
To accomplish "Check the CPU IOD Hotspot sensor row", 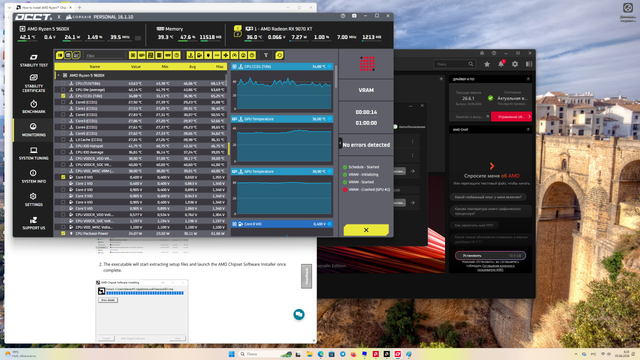I will [x=63, y=146].
